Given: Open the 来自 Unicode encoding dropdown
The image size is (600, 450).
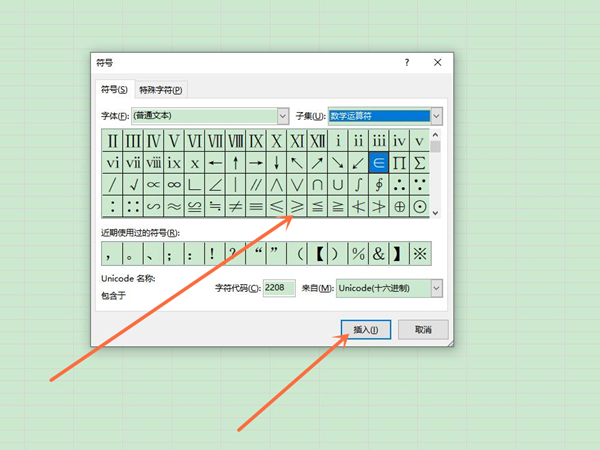Looking at the screenshot, I should [436, 288].
